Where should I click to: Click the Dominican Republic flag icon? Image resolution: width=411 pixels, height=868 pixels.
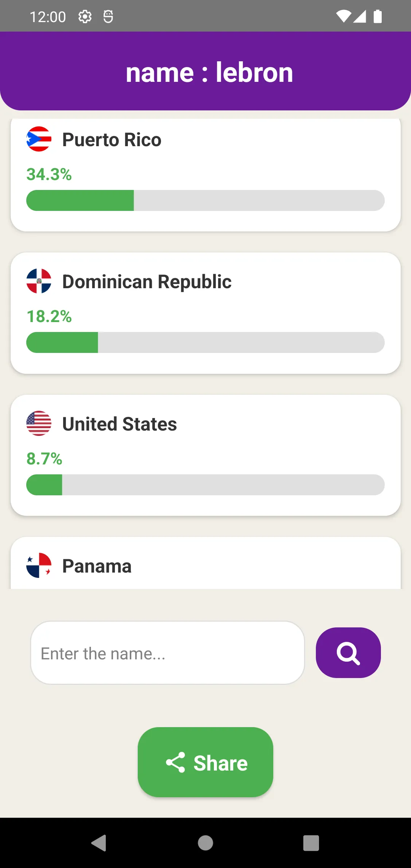(39, 281)
